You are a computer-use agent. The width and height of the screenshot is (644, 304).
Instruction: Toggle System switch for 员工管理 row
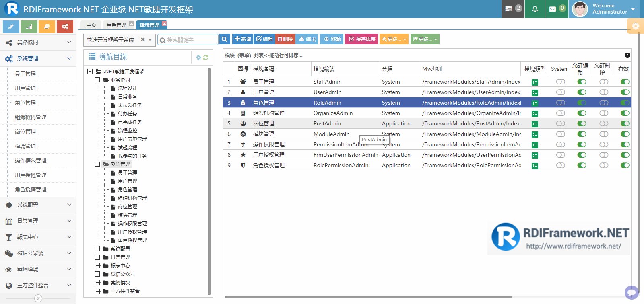pos(560,82)
